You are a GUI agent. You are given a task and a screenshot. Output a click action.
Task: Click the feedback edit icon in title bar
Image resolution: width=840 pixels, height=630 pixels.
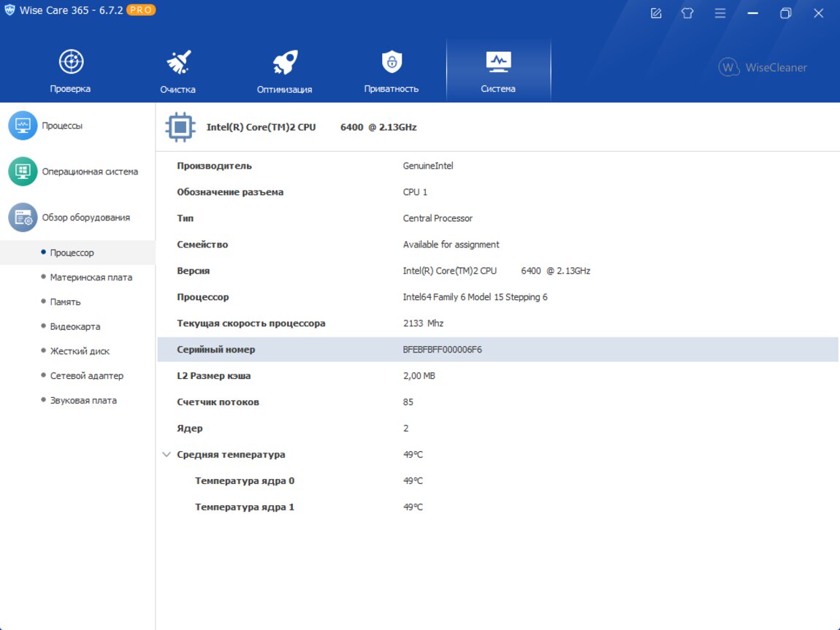pyautogui.click(x=656, y=13)
